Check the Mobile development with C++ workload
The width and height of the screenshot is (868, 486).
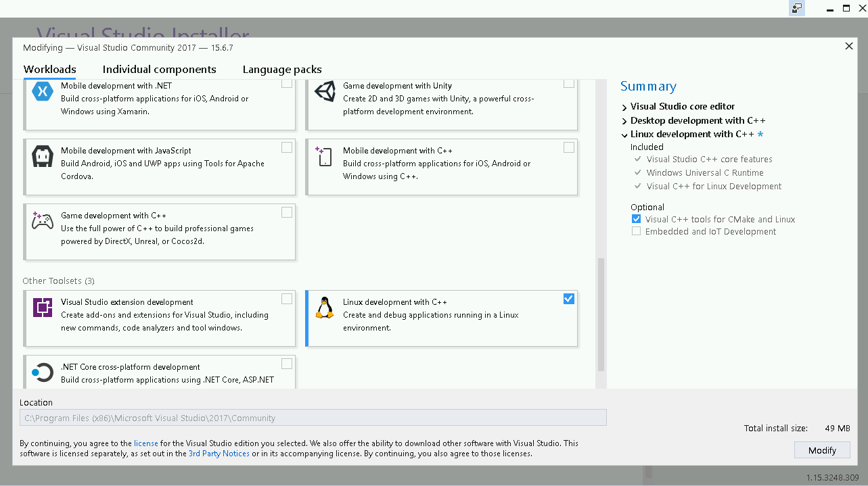pyautogui.click(x=569, y=147)
